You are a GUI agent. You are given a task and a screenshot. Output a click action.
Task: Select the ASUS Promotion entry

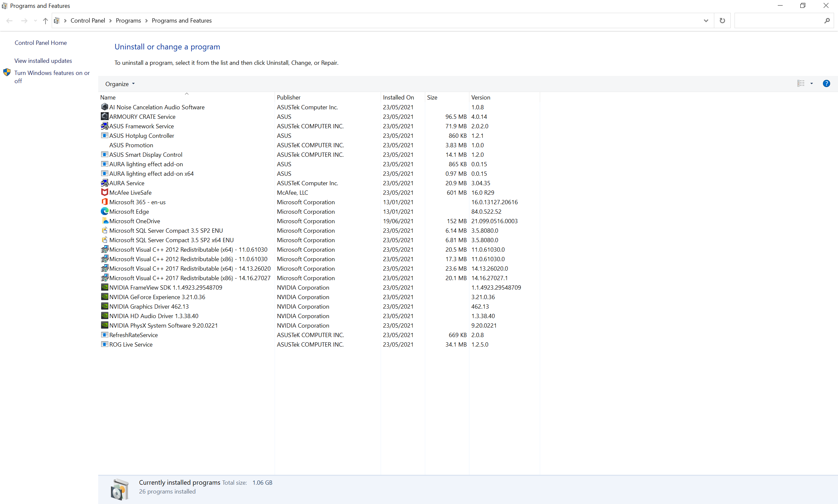131,145
